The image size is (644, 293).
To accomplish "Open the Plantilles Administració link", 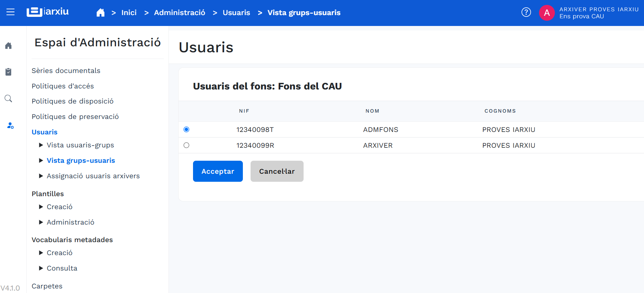I will click(71, 222).
